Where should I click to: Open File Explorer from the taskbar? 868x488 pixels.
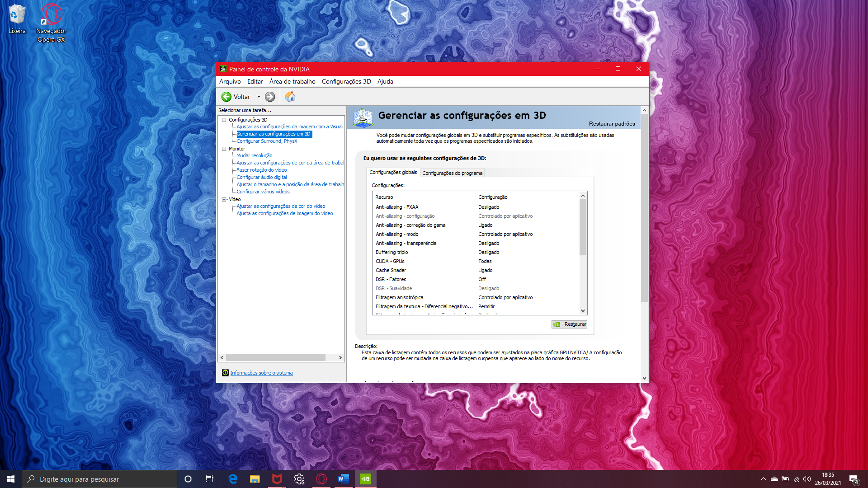(x=255, y=479)
